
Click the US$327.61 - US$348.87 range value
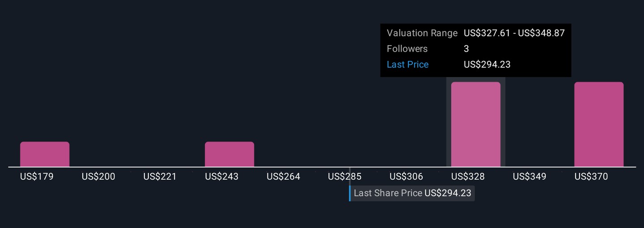click(x=514, y=33)
